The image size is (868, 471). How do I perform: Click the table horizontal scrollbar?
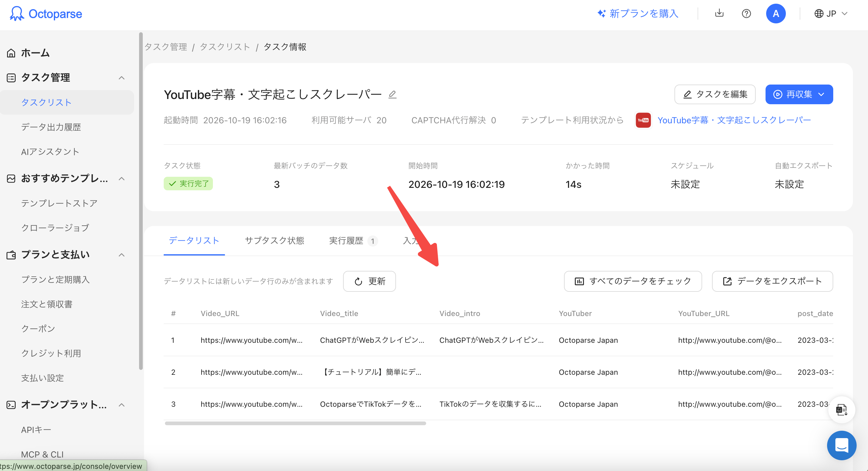pyautogui.click(x=295, y=423)
